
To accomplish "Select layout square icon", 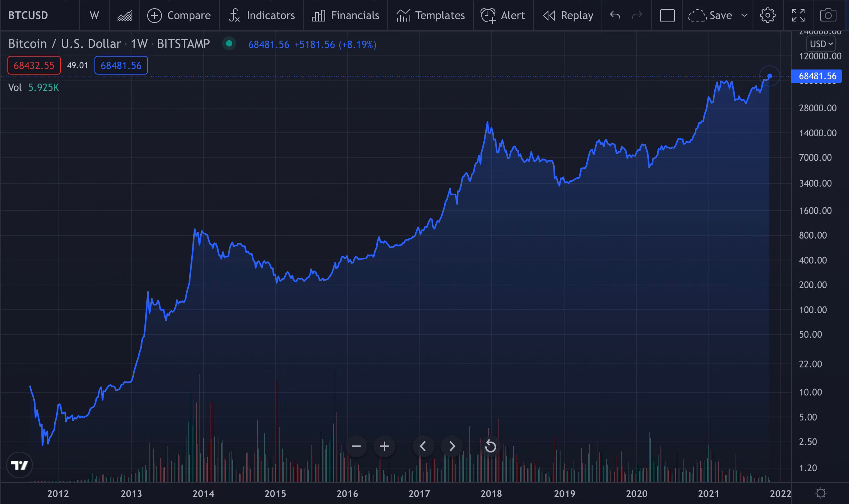I will [x=667, y=16].
